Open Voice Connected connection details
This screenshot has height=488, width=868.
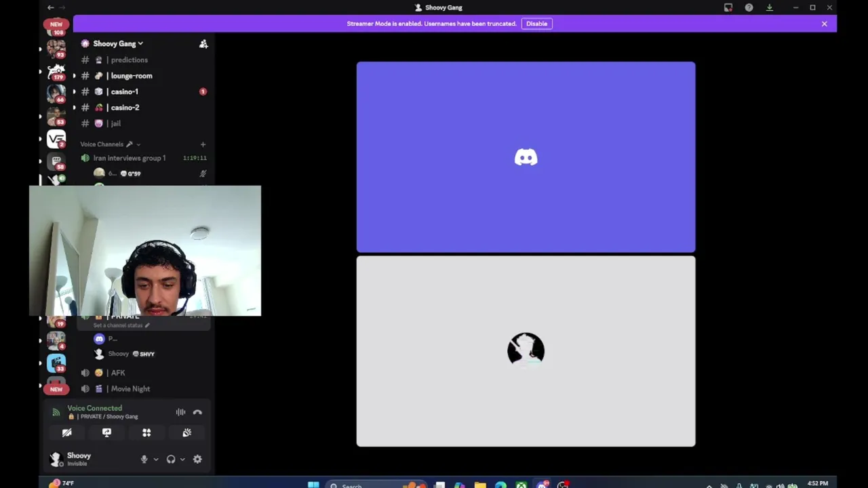[x=95, y=408]
